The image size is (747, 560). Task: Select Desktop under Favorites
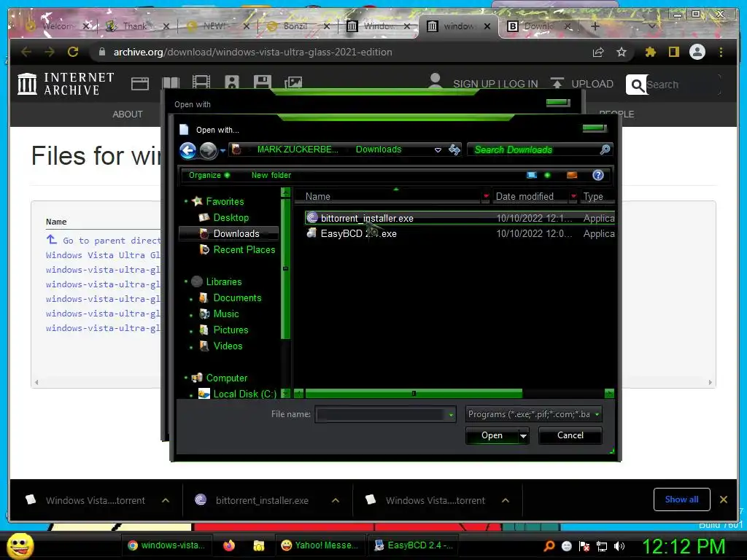231,217
